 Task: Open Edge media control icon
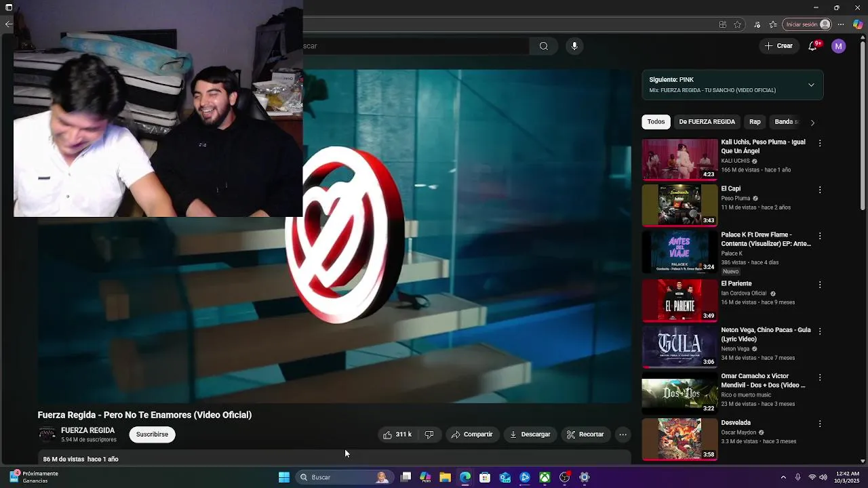(x=757, y=24)
